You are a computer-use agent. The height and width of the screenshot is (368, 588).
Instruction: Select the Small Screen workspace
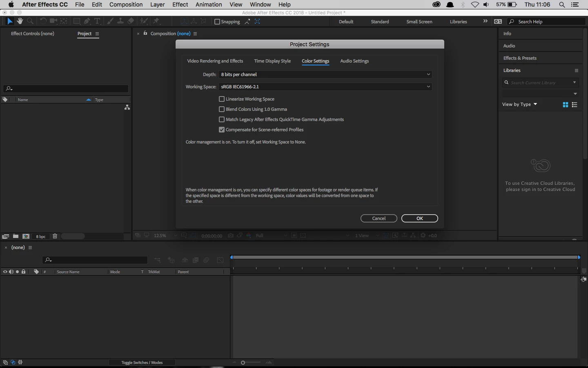[x=419, y=22]
